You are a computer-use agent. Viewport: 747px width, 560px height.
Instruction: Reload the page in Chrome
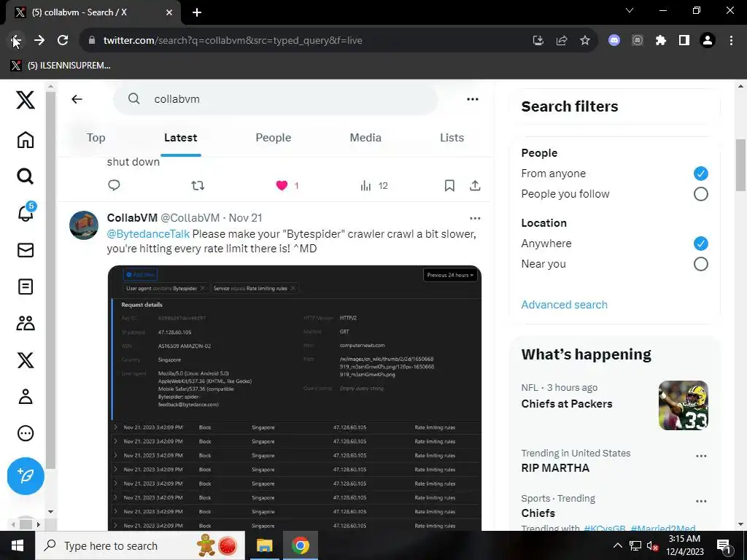(63, 40)
